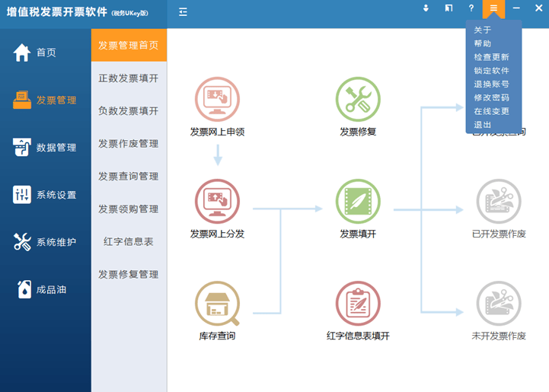Viewport: 549px width, 392px height.
Task: Choose 修改密码 in the dropdown menu
Action: pos(491,98)
